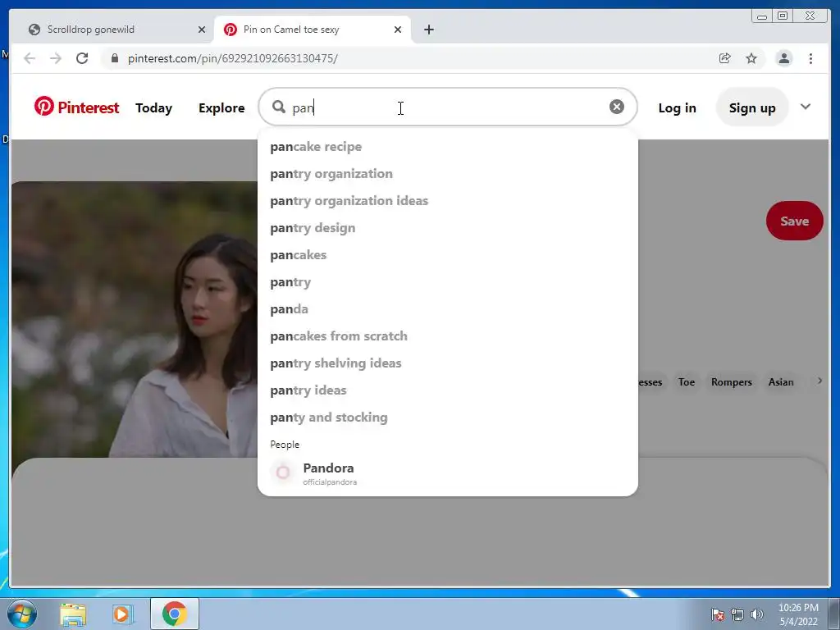Open a new browser tab
840x630 pixels.
coord(428,30)
